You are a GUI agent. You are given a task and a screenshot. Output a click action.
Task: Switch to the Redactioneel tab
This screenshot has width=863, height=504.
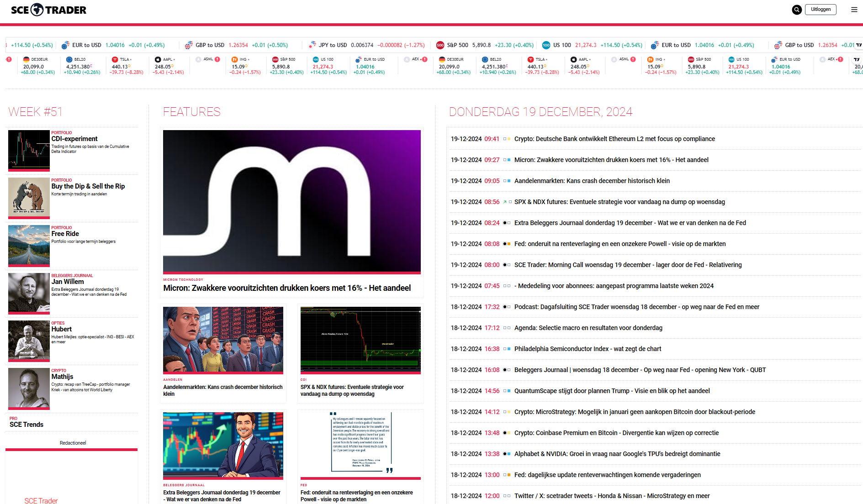[x=73, y=443]
